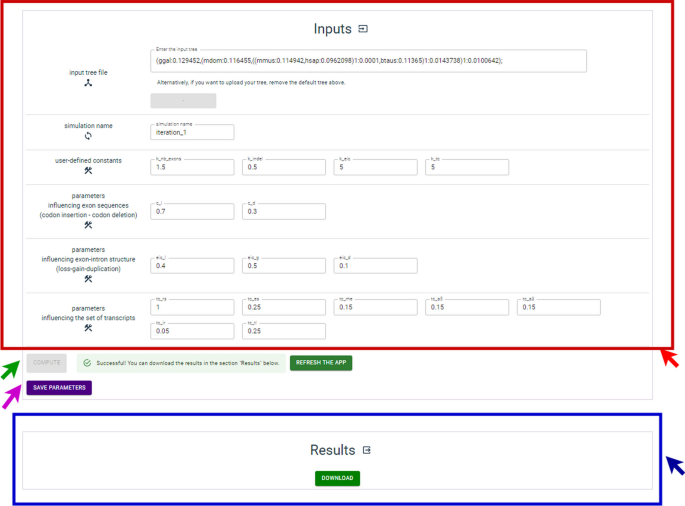Edit the c_i field showing 0.7
Image resolution: width=685 pixels, height=506 pixels.
[192, 211]
